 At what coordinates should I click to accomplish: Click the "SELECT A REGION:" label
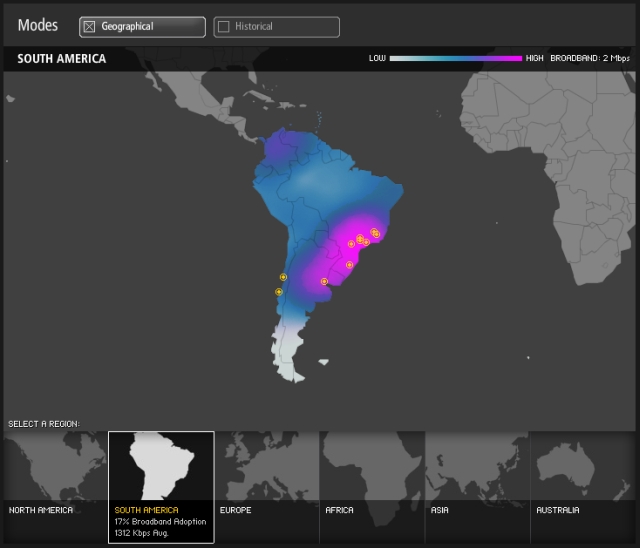pos(44,424)
